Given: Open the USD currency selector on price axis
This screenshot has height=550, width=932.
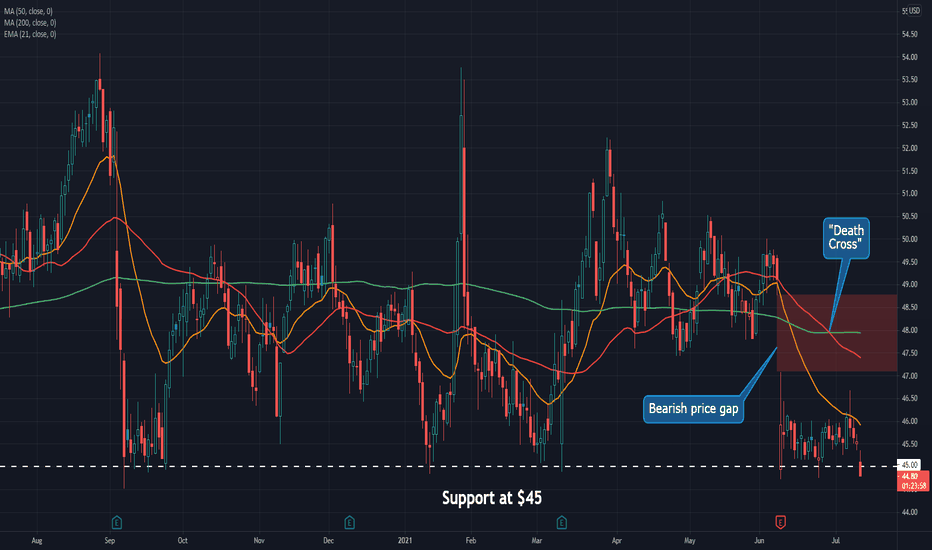Looking at the screenshot, I should (914, 11).
